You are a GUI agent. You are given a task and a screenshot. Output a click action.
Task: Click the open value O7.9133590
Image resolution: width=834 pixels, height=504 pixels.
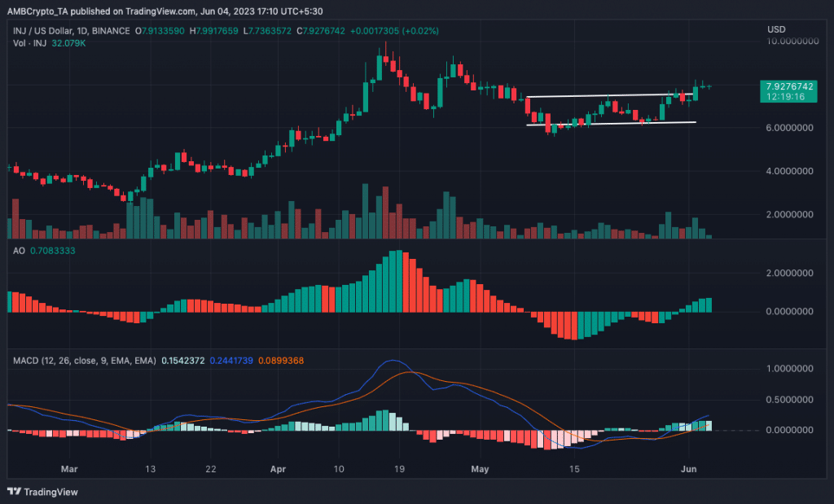tap(160, 31)
